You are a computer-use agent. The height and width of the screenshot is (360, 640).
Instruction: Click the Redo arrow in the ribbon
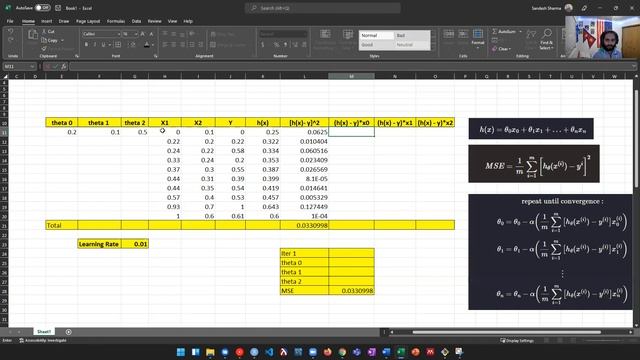(11, 40)
